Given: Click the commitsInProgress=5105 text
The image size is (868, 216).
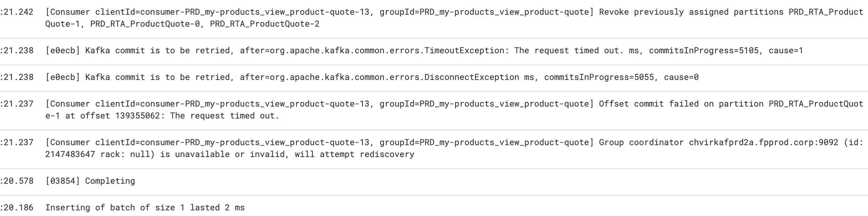Looking at the screenshot, I should [x=703, y=51].
